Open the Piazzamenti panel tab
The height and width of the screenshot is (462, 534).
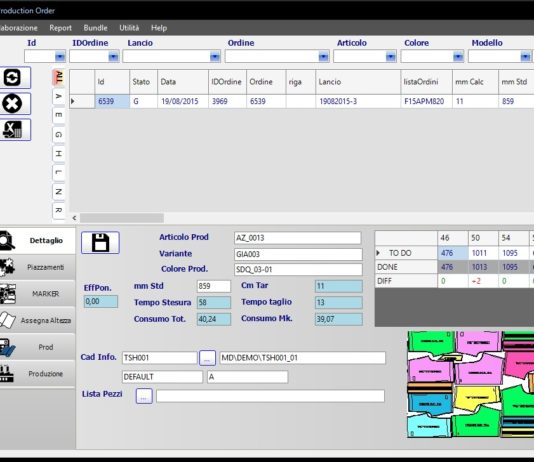click(37, 267)
